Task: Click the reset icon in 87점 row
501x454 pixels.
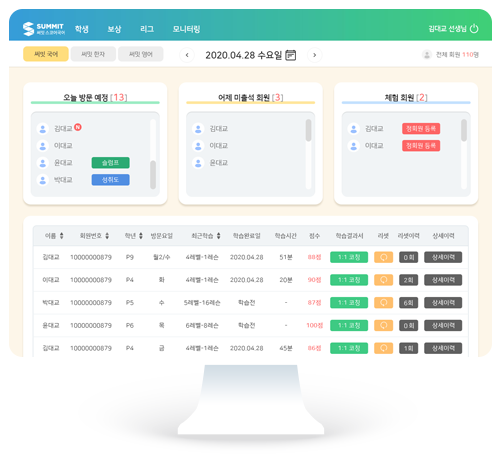Action: click(384, 303)
